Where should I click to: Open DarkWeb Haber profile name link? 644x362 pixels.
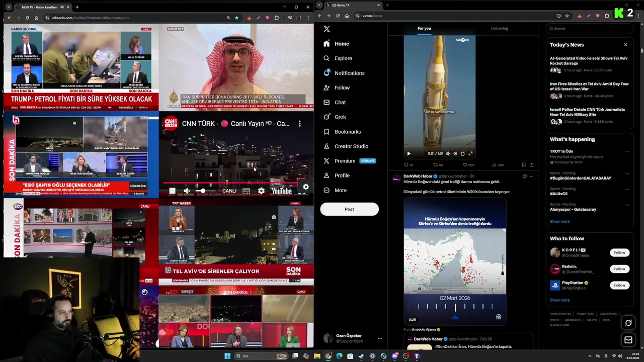[x=418, y=176]
